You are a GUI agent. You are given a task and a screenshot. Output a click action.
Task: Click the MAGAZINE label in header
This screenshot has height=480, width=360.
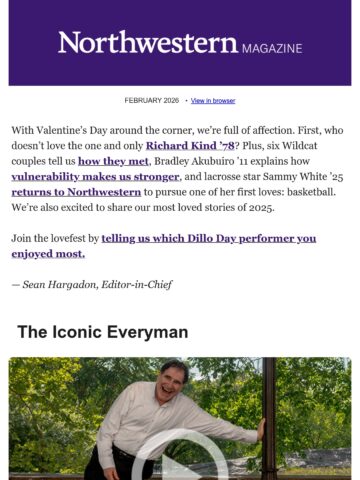click(x=272, y=49)
